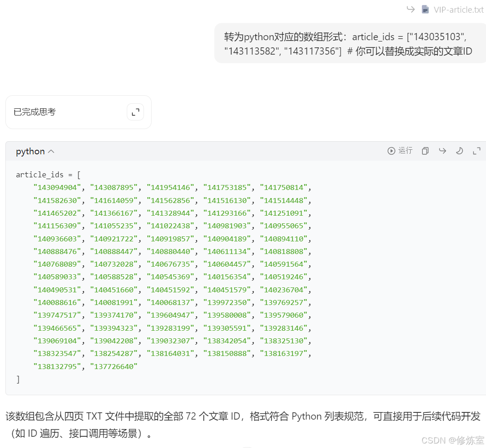Share the code block via arrow icon
Screen dimensions: 486x448
click(x=443, y=151)
